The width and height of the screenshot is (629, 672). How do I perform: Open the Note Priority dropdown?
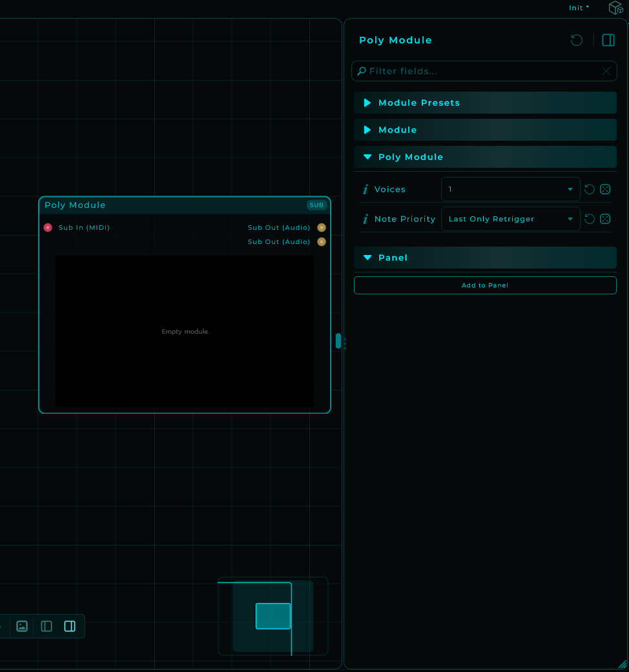[x=510, y=219]
